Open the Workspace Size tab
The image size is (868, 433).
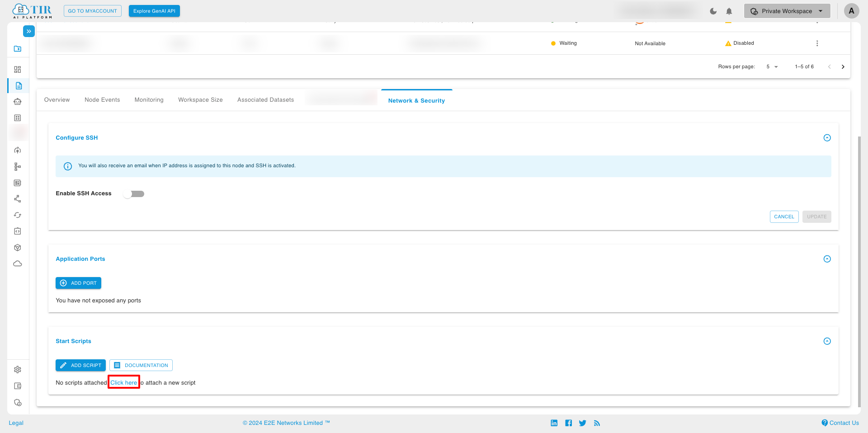pyautogui.click(x=200, y=100)
